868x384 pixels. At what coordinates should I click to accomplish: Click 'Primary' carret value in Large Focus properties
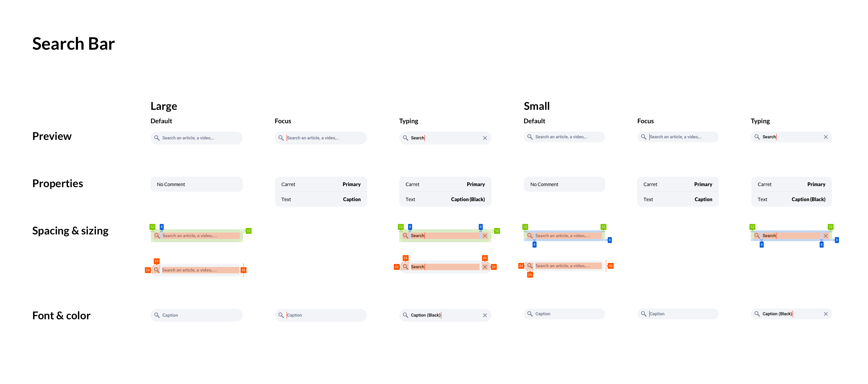[351, 184]
